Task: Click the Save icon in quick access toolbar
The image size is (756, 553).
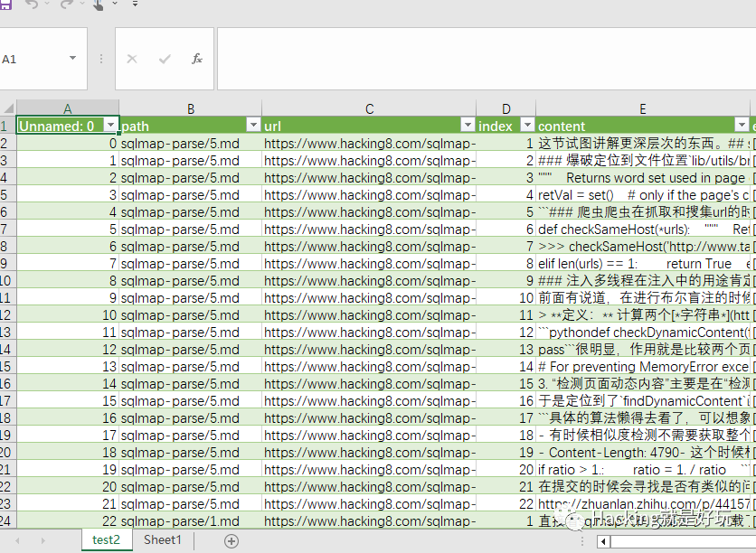Action: (5, 5)
